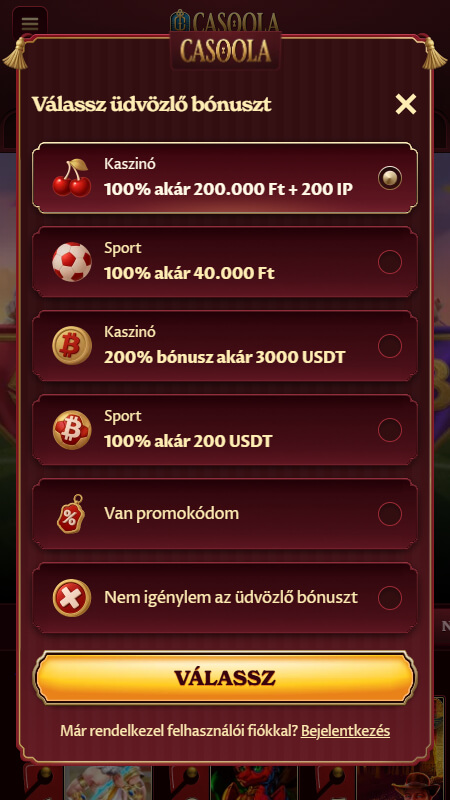450x800 pixels.
Task: Choose Nem igénylem az üdvözlő bónuszt
Action: click(225, 597)
